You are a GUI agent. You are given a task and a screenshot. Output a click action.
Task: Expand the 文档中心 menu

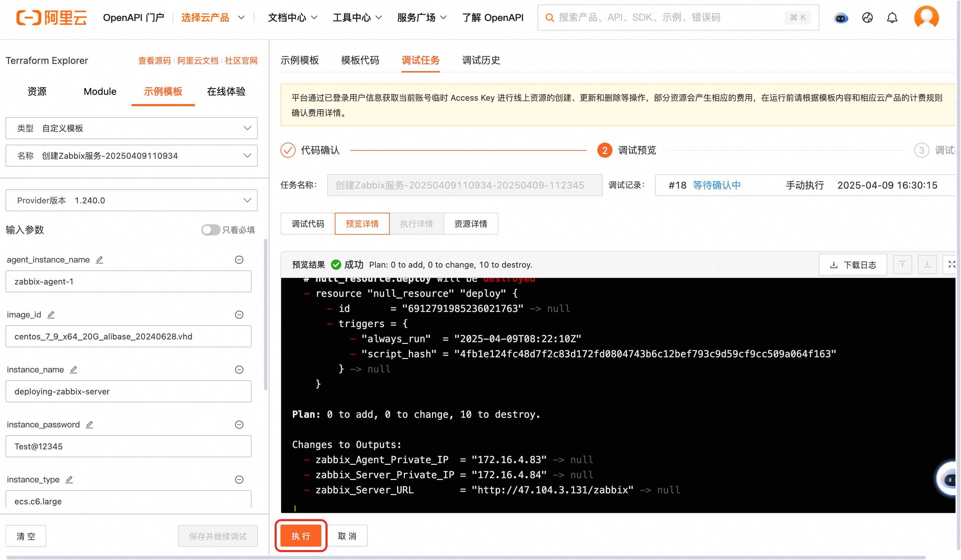pyautogui.click(x=292, y=18)
